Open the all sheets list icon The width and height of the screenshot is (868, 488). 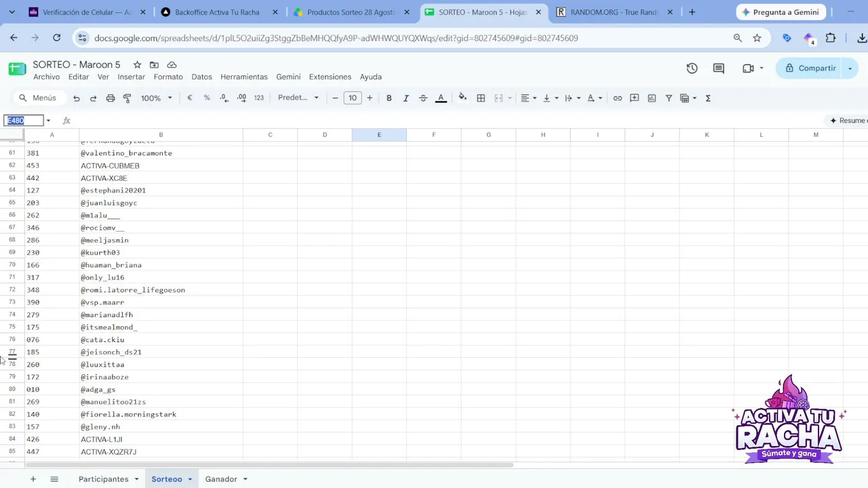pos(54,479)
